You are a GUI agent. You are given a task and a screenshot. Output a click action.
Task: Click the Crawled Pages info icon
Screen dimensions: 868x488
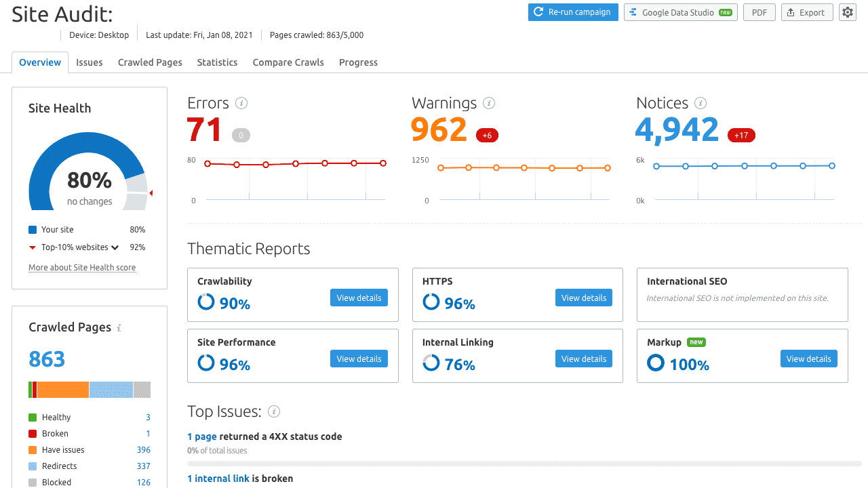tap(119, 327)
